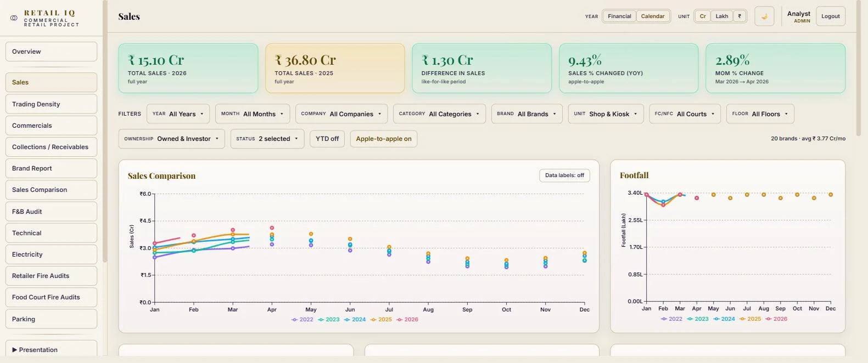Viewport: 868px width, 363px height.
Task: Open the Floor All Floors dropdown
Action: point(760,114)
